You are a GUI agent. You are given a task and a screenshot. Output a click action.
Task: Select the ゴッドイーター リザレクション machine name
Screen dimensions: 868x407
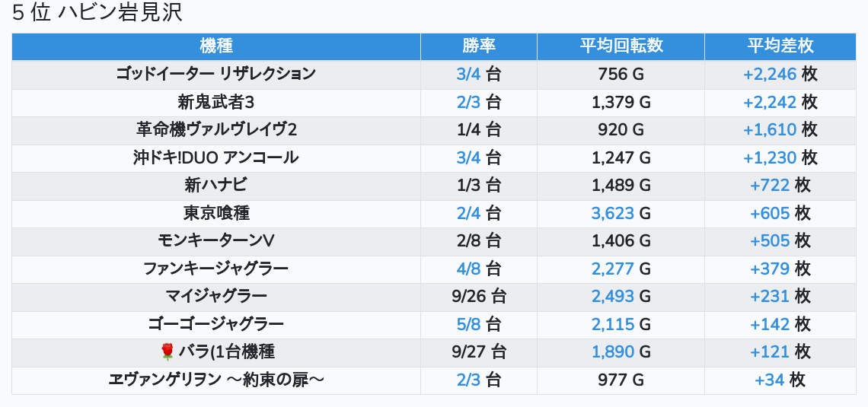[216, 74]
